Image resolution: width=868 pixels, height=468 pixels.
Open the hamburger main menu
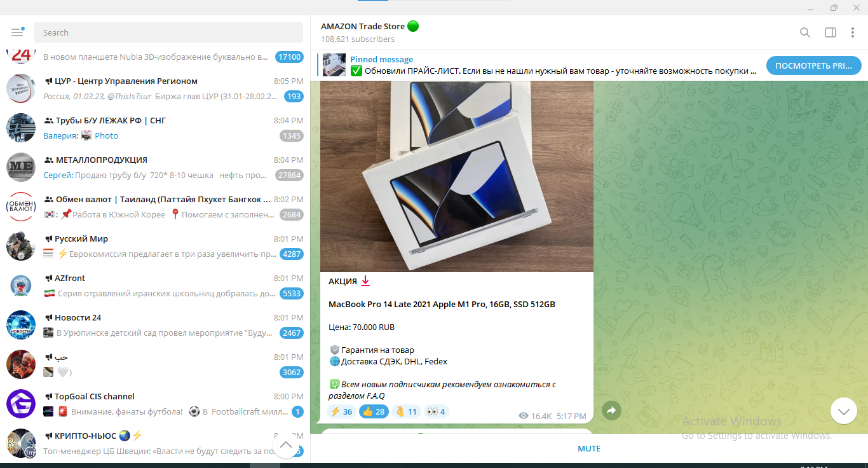(x=17, y=32)
